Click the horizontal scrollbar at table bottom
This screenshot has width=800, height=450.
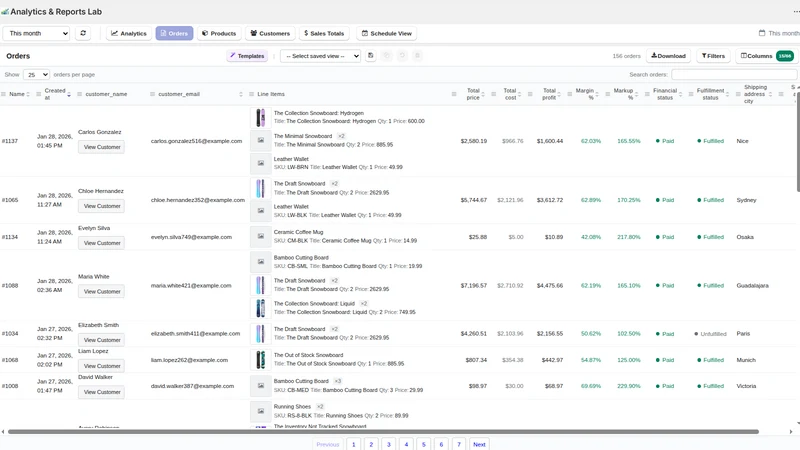[383, 432]
